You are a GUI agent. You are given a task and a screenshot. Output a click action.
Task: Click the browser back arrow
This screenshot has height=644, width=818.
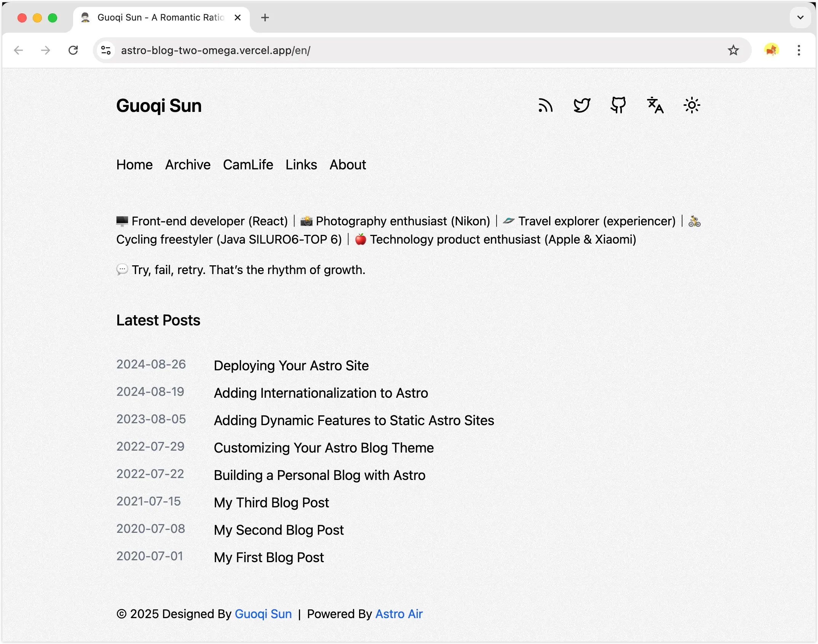(x=18, y=50)
